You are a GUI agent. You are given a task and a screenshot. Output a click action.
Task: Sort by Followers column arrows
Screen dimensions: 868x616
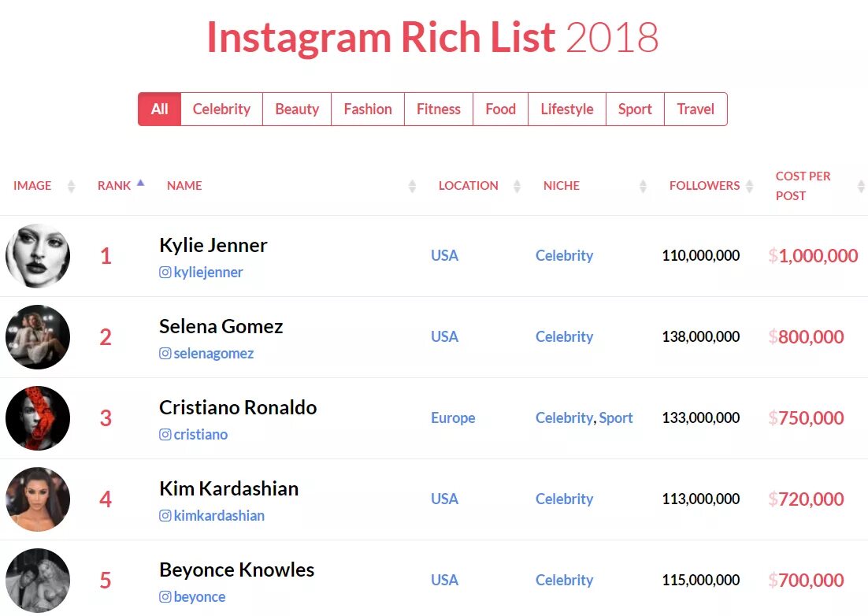[x=749, y=186]
